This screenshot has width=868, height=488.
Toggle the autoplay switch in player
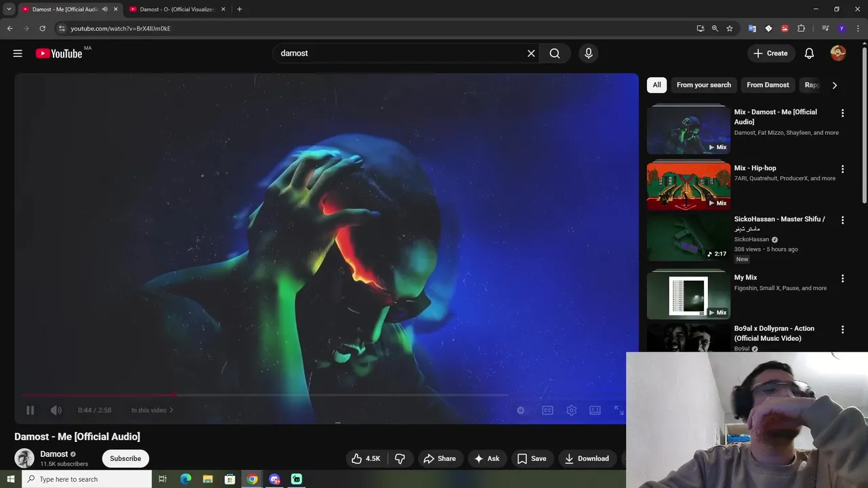(x=520, y=410)
